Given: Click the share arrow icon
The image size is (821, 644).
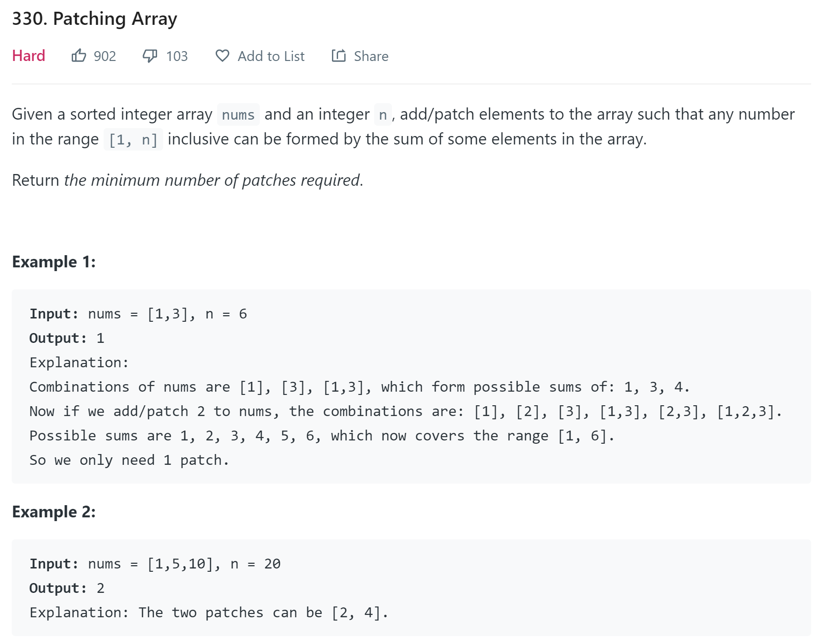Looking at the screenshot, I should [339, 56].
